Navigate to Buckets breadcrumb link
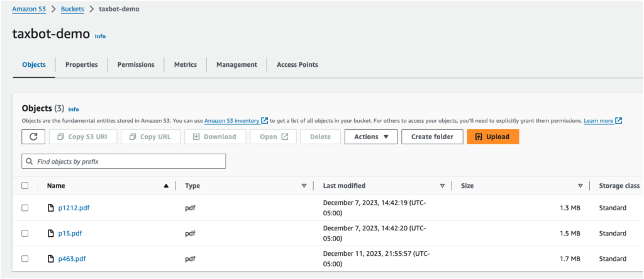 72,9
